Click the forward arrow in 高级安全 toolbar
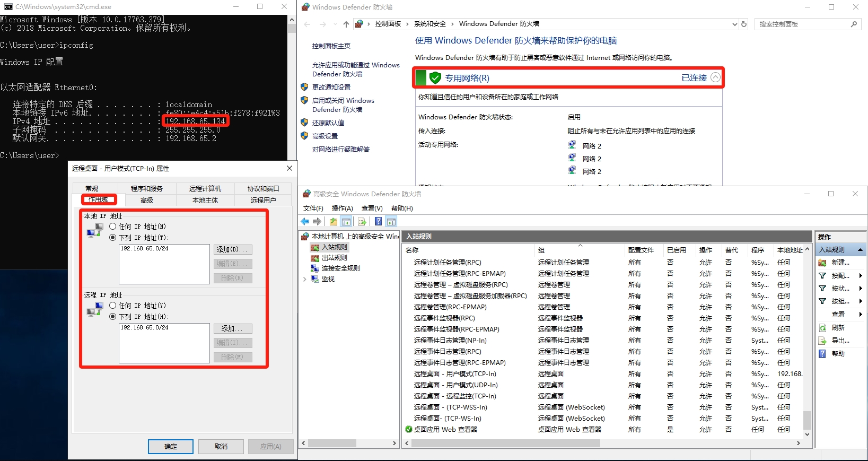Screen dimensions: 868x461 (x=317, y=222)
